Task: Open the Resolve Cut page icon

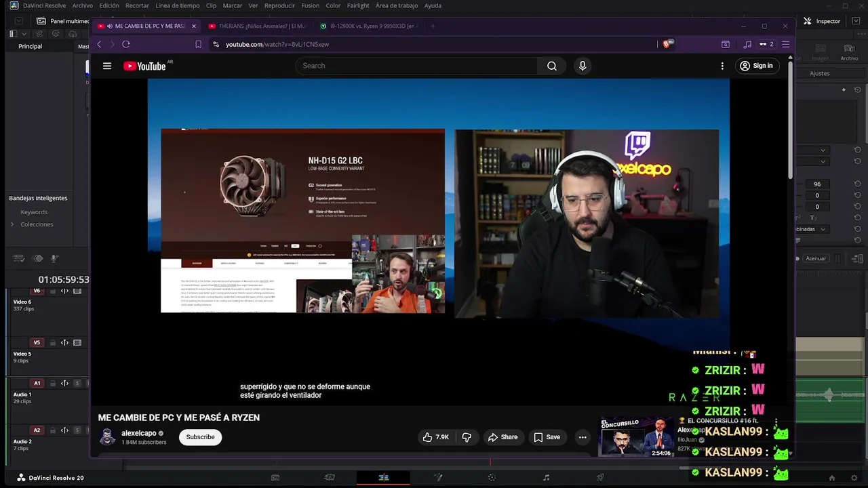Action: (330, 478)
